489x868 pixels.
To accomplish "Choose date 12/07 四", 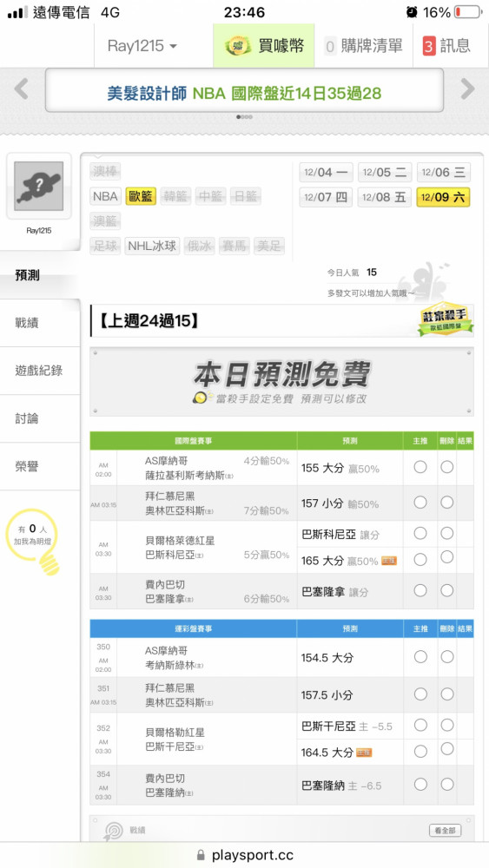I will click(x=326, y=197).
